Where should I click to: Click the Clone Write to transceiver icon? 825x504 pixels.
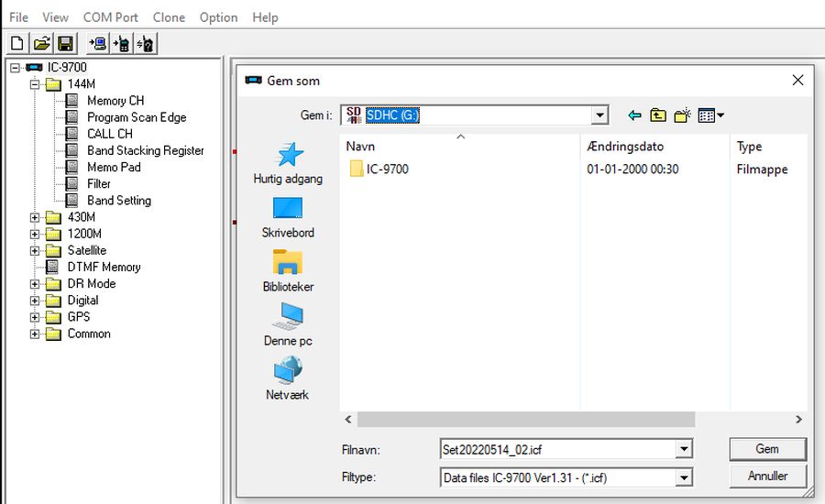point(122,43)
